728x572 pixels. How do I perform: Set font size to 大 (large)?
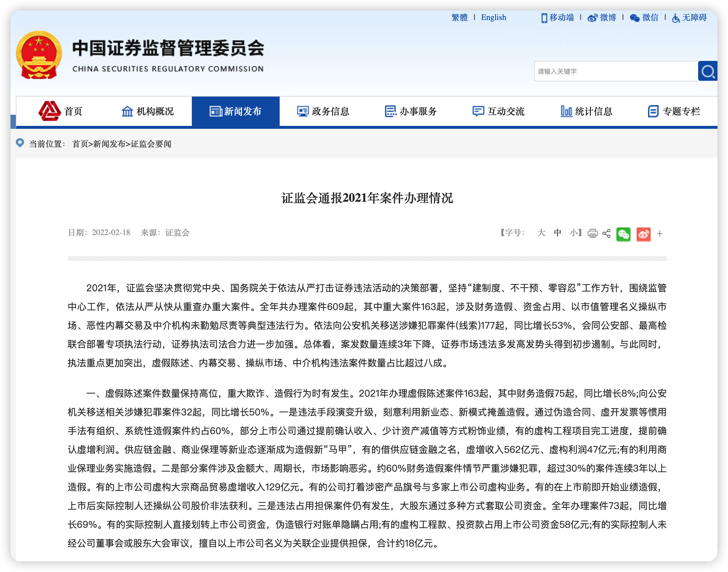541,233
